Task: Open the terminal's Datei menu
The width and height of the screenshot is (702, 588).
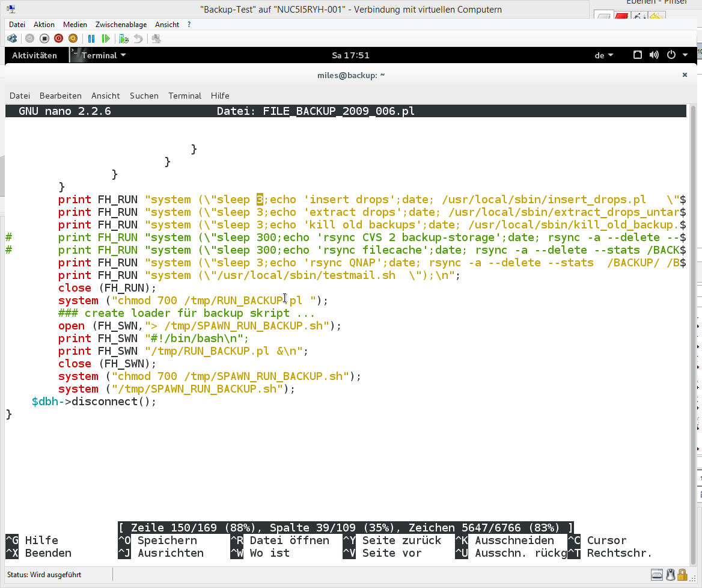Action: coord(20,96)
